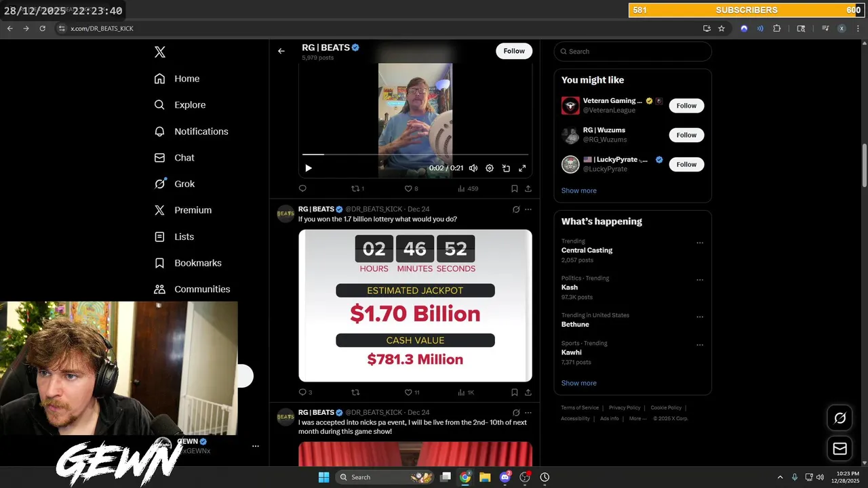This screenshot has height=488, width=868.
Task: Open browser extensions puzzle icon
Action: pyautogui.click(x=777, y=28)
